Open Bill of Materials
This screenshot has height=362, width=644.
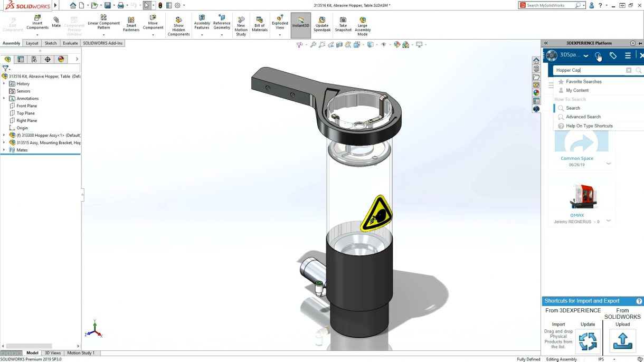tap(260, 24)
